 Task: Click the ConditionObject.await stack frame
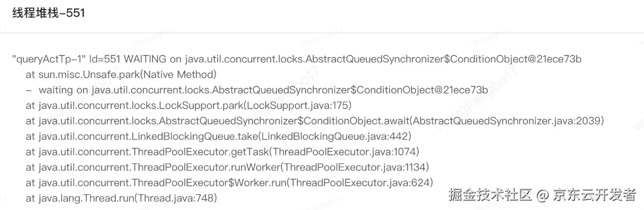click(x=314, y=121)
